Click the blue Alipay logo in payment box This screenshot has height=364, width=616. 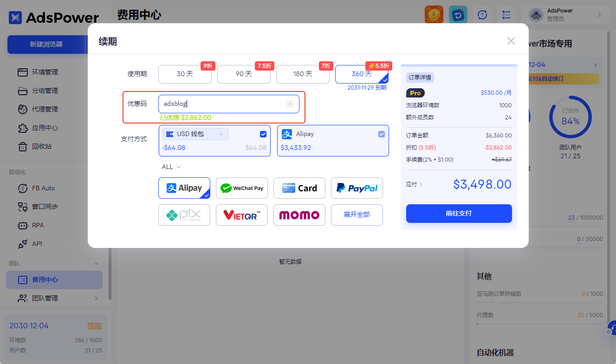pyautogui.click(x=287, y=134)
